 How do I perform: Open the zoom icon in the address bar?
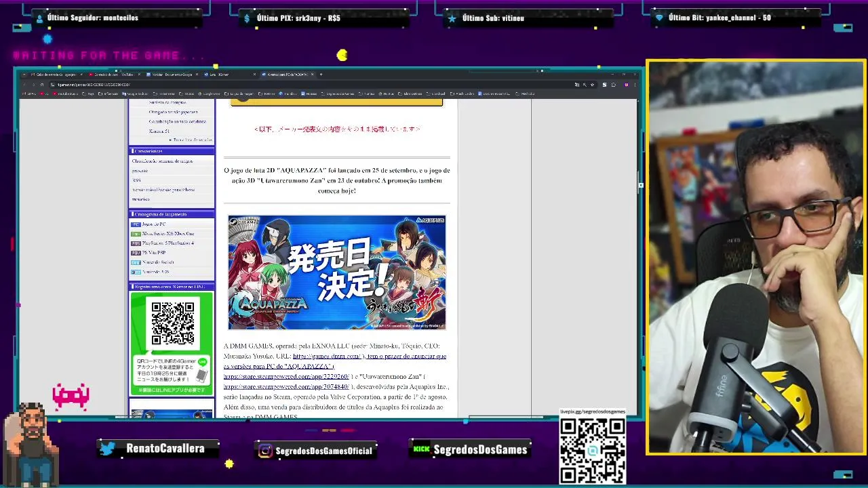tap(585, 85)
